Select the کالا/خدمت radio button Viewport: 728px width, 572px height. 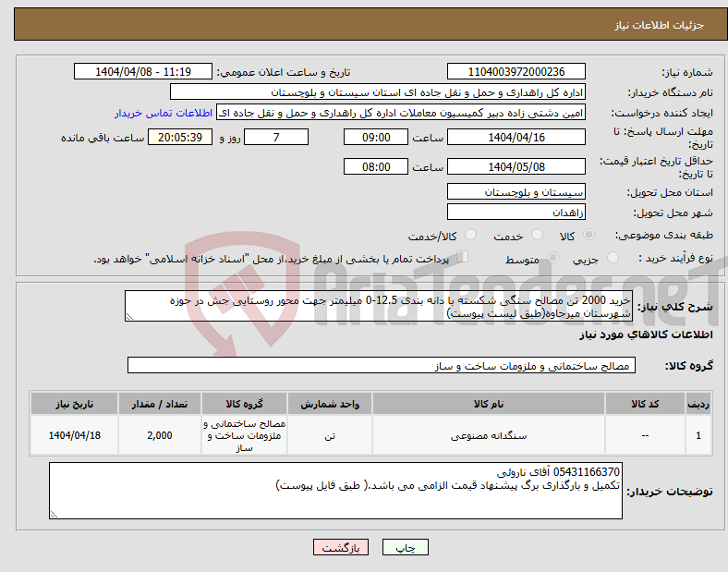click(x=470, y=235)
